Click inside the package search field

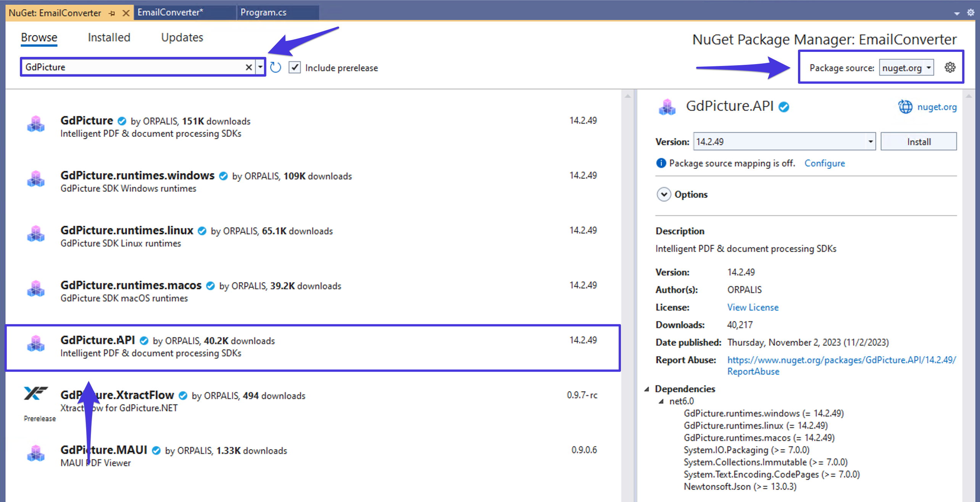(134, 67)
